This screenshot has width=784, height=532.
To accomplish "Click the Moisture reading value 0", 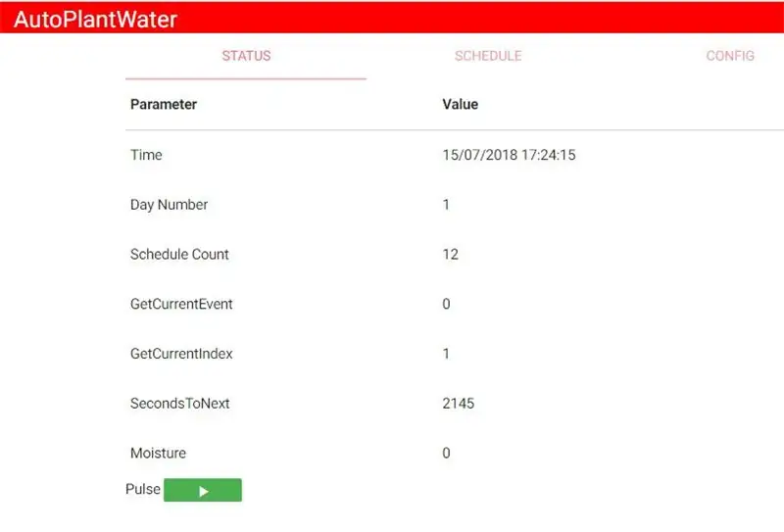I will [446, 453].
